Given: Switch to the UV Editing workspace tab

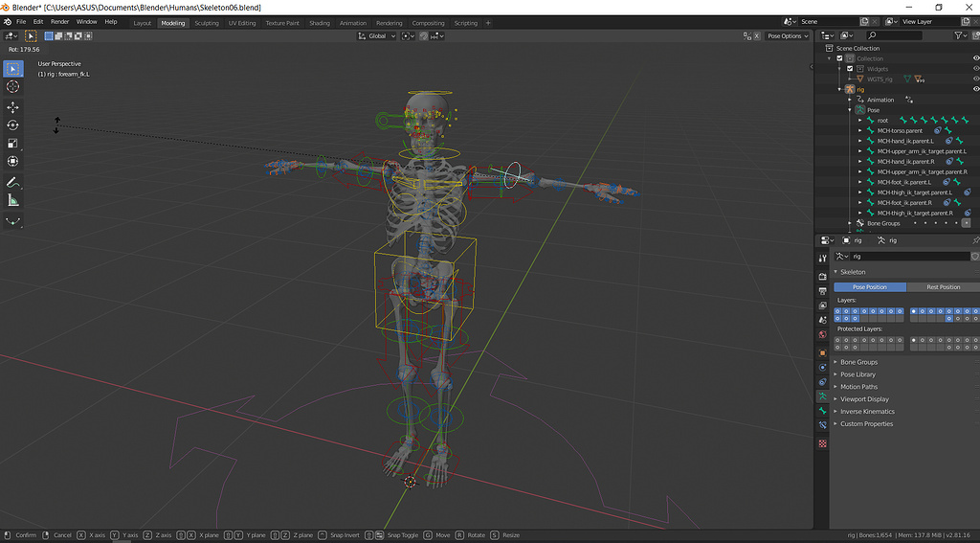Looking at the screenshot, I should point(242,23).
